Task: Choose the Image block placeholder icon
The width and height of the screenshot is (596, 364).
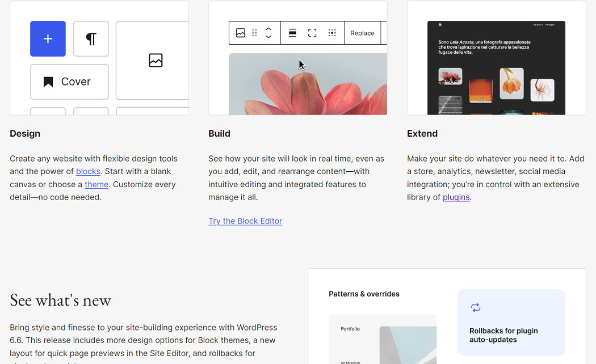Action: click(156, 60)
